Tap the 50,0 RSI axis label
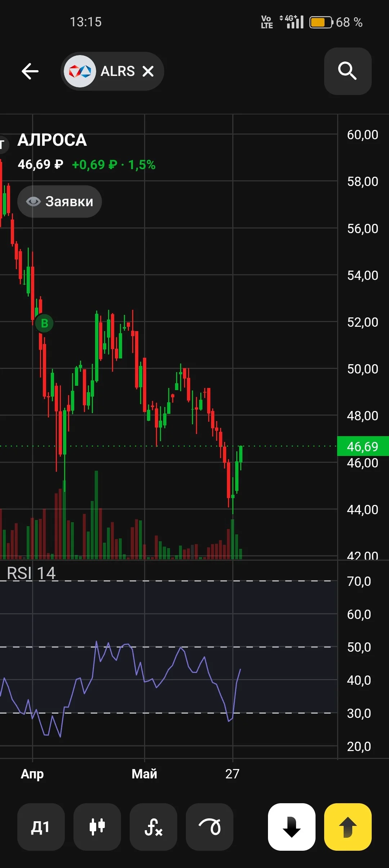The image size is (389, 868). 359,647
